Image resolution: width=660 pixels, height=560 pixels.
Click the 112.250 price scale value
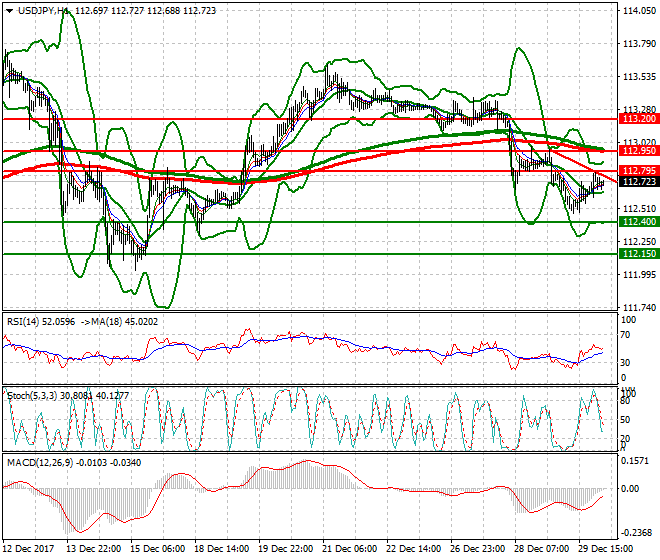pyautogui.click(x=639, y=242)
